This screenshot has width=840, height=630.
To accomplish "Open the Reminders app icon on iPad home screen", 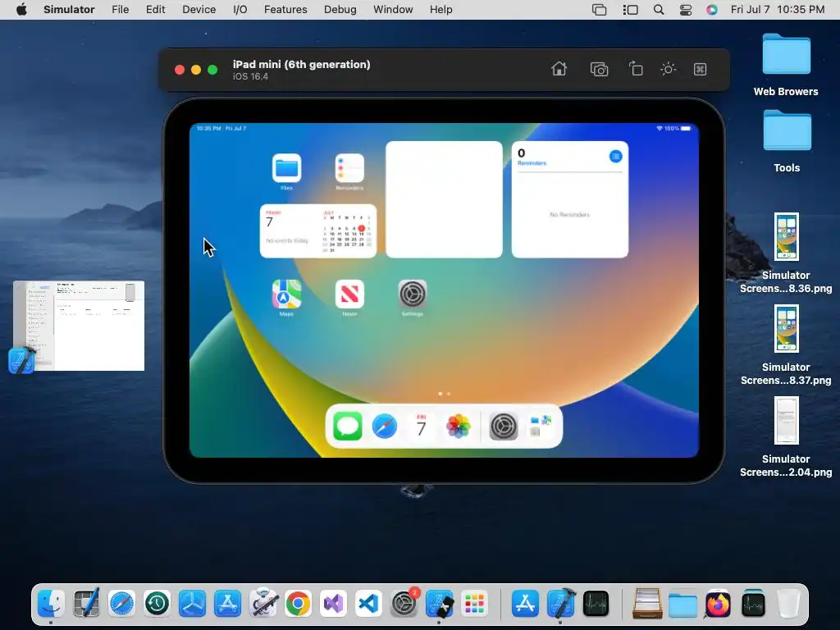I will 349,168.
